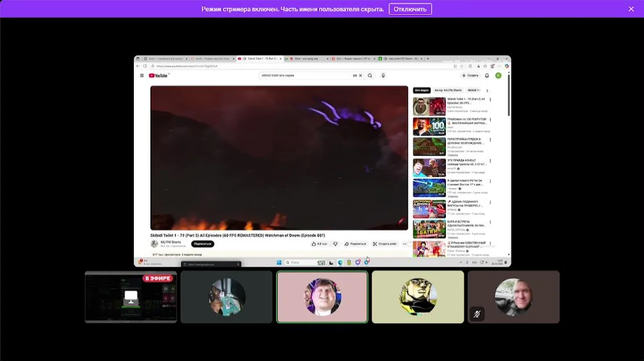
Task: Open three-dot menu for Skibidi Toilet Part 2
Action: 490,99
